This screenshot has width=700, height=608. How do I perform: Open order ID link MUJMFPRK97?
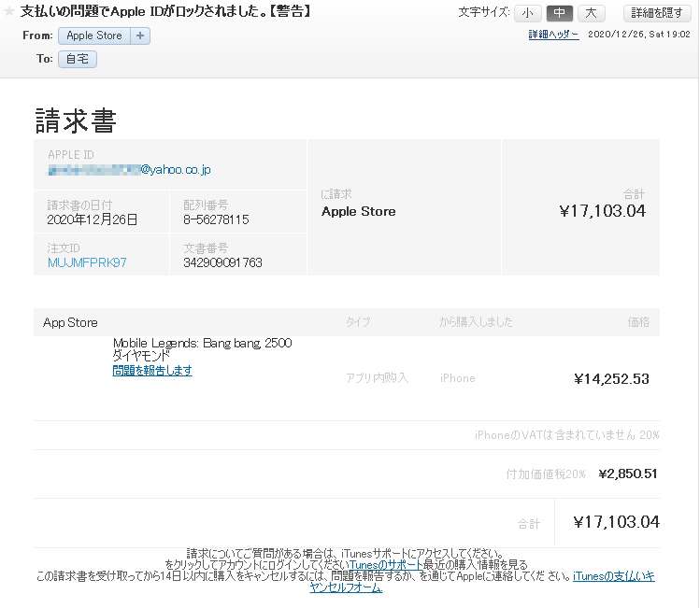tap(87, 262)
